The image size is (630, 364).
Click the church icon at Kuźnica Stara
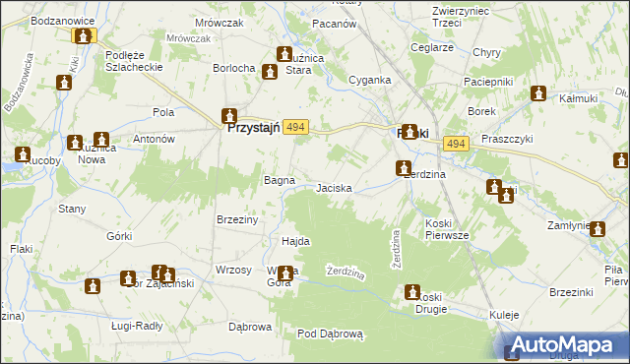[284, 54]
